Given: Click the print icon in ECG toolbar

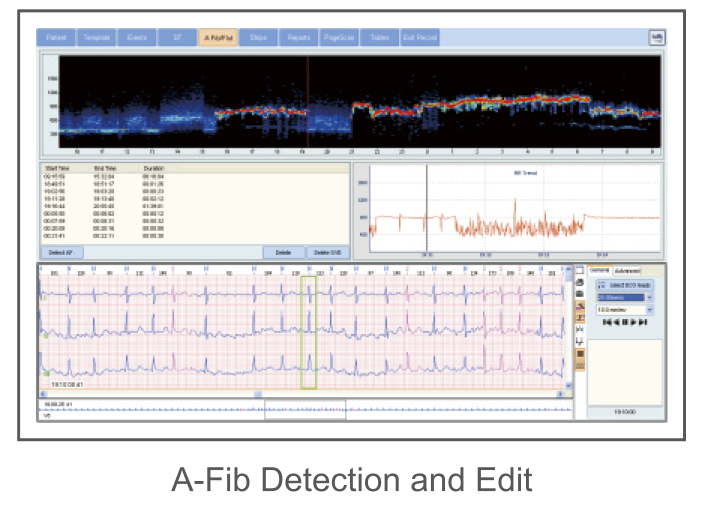Looking at the screenshot, I should [x=579, y=283].
